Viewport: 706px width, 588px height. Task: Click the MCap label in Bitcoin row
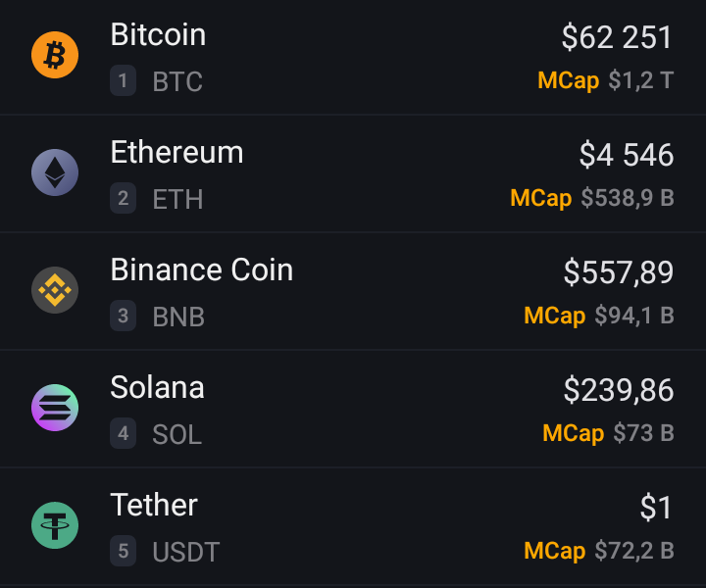[x=568, y=81]
